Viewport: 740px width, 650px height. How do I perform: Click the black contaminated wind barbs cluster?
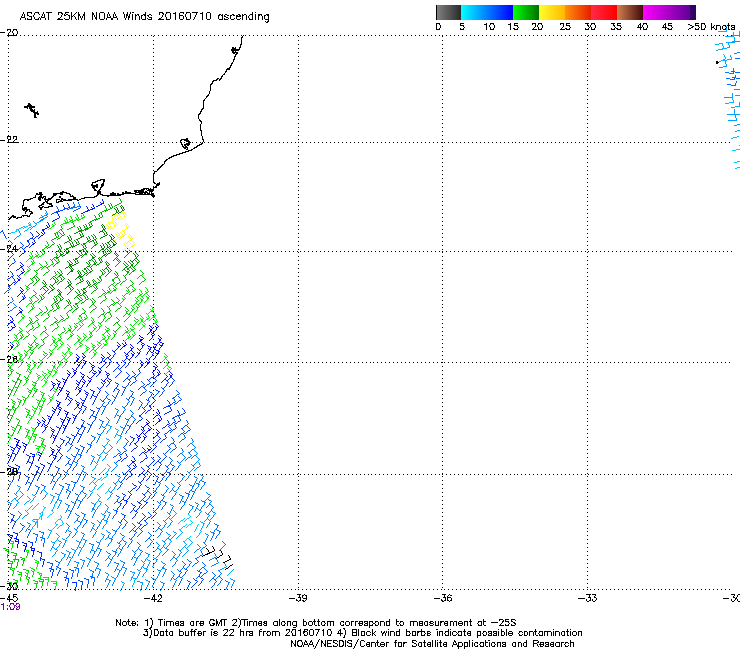coord(218,556)
